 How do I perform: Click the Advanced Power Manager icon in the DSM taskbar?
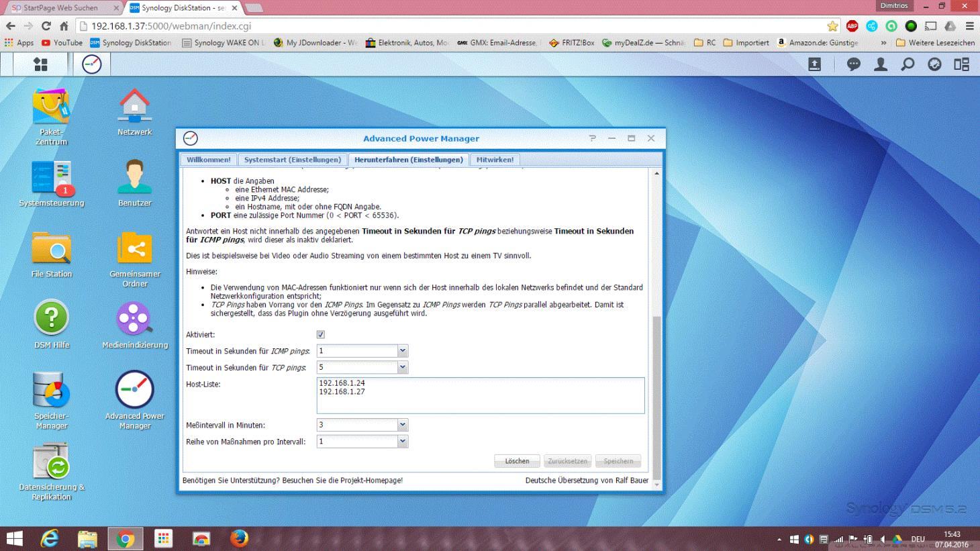click(x=92, y=64)
